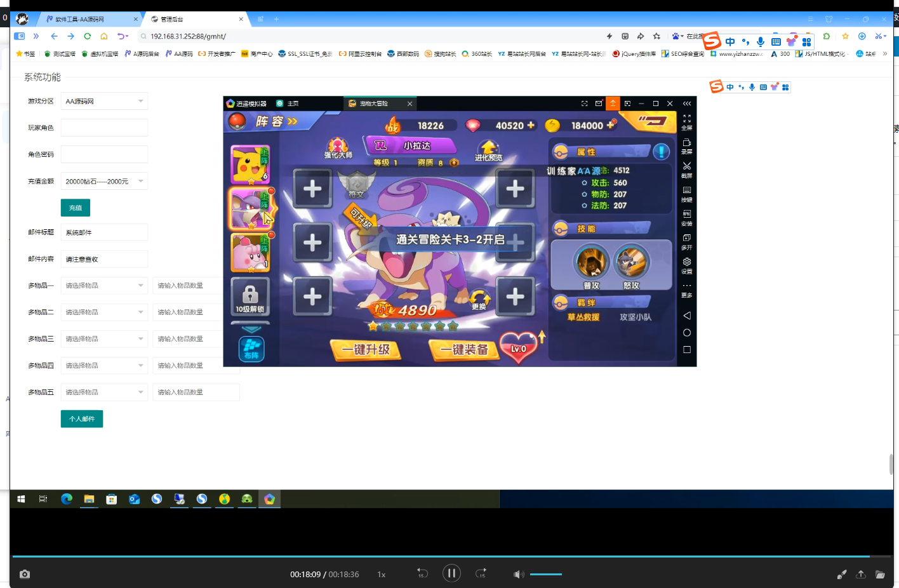This screenshot has height=588, width=899.
Task: Open A源码后台 bookmark
Action: (142, 54)
